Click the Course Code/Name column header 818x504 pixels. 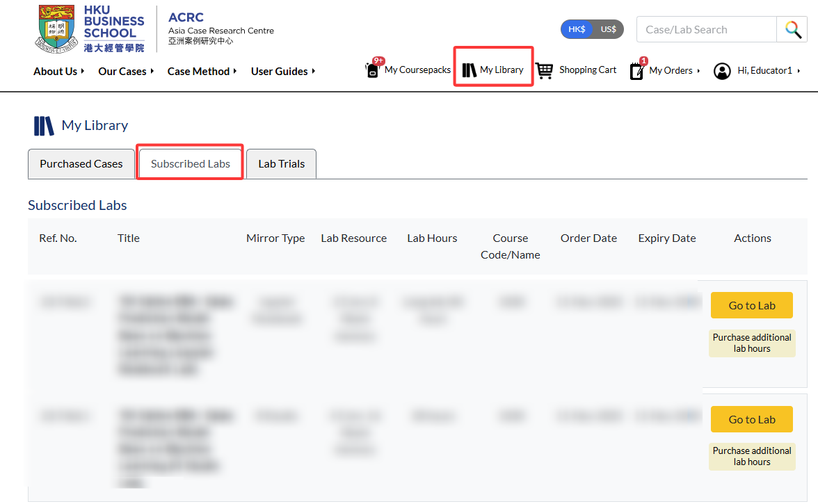coord(511,247)
